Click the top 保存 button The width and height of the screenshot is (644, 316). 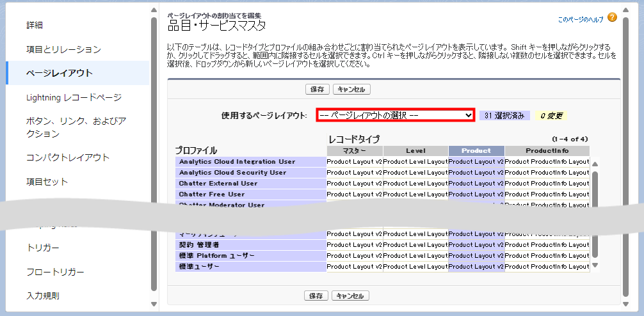point(317,90)
